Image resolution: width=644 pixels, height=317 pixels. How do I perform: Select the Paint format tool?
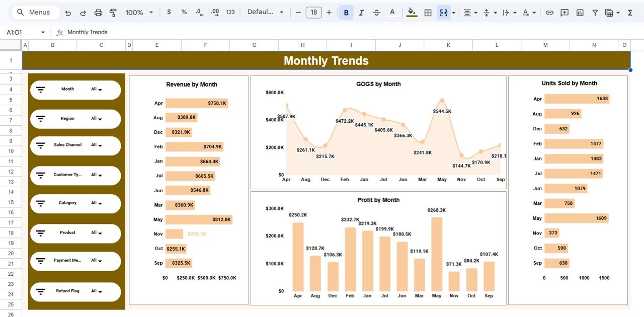(113, 12)
